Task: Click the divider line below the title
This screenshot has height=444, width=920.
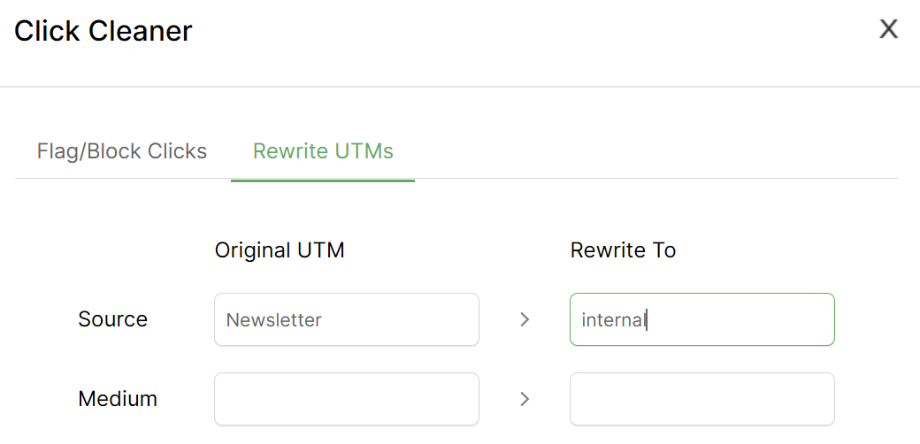Action: (x=460, y=86)
